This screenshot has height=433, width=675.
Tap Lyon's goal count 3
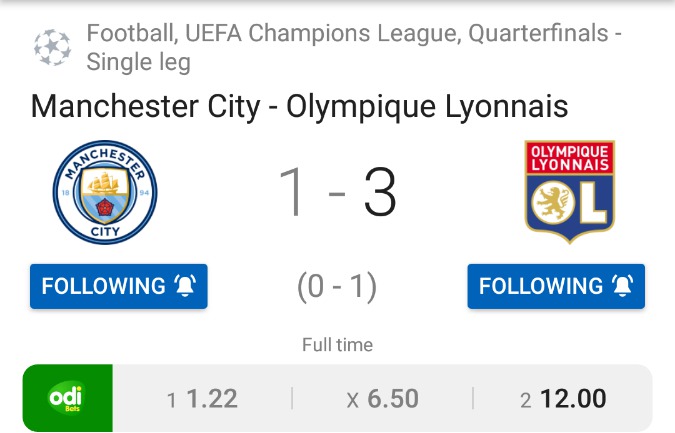click(x=380, y=193)
